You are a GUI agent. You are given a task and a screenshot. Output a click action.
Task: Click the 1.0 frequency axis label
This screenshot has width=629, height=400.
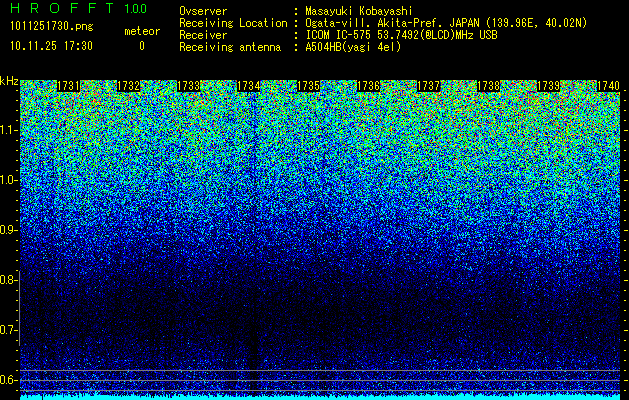pyautogui.click(x=8, y=181)
